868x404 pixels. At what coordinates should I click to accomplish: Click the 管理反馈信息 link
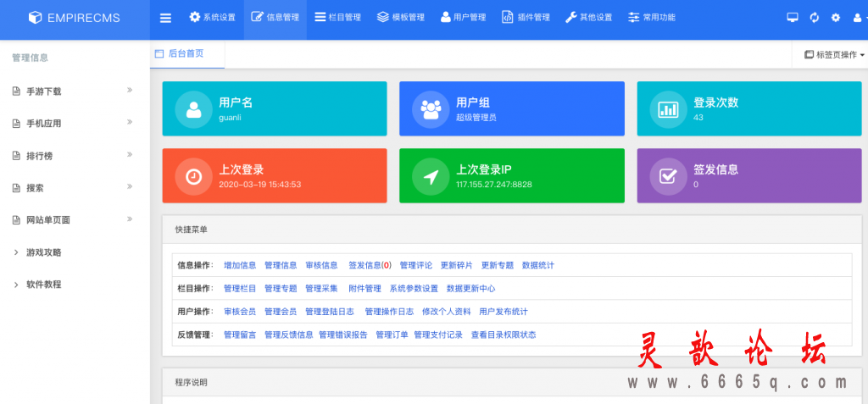pyautogui.click(x=289, y=335)
